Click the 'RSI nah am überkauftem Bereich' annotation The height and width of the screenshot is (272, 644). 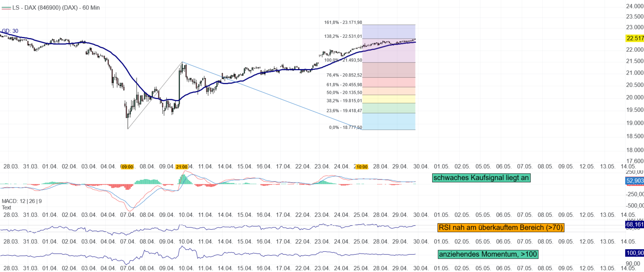(x=501, y=228)
